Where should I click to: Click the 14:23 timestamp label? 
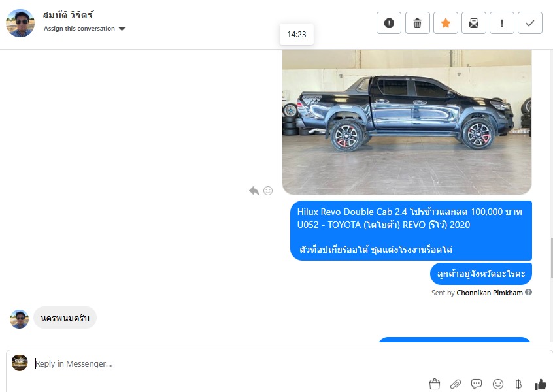tap(297, 34)
